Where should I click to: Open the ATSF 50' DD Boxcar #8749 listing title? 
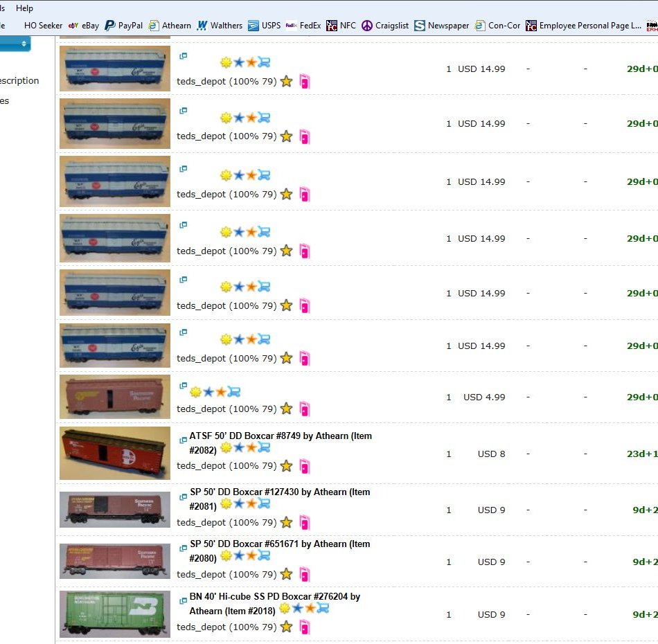pyautogui.click(x=281, y=442)
